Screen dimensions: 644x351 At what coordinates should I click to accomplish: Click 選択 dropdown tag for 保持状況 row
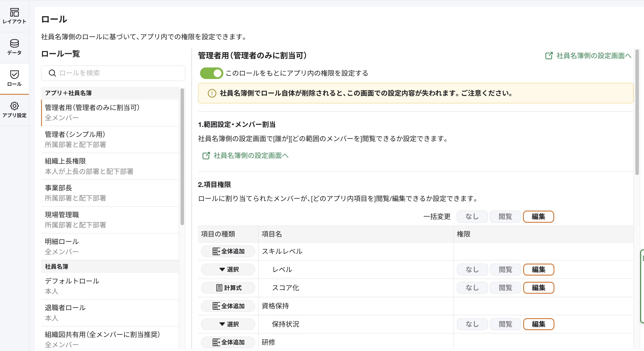pyautogui.click(x=228, y=324)
